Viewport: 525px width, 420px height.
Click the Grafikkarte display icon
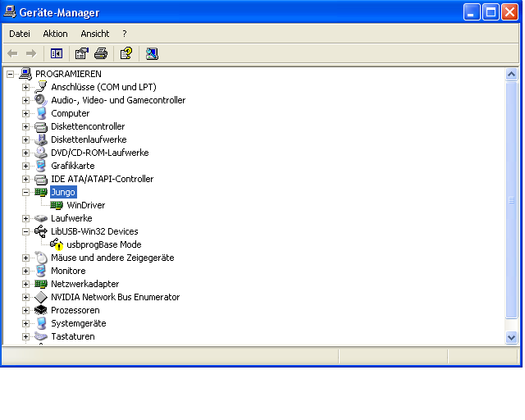coord(41,166)
